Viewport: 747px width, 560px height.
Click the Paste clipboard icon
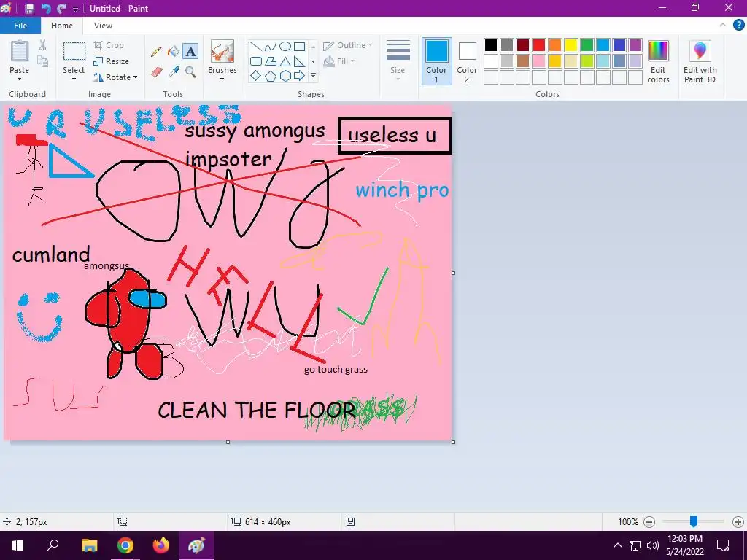[20, 51]
